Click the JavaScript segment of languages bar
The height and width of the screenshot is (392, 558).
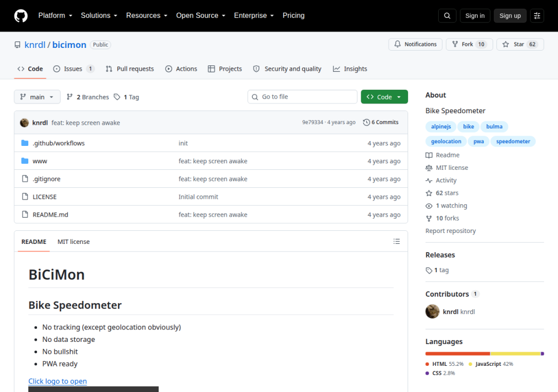(515, 353)
